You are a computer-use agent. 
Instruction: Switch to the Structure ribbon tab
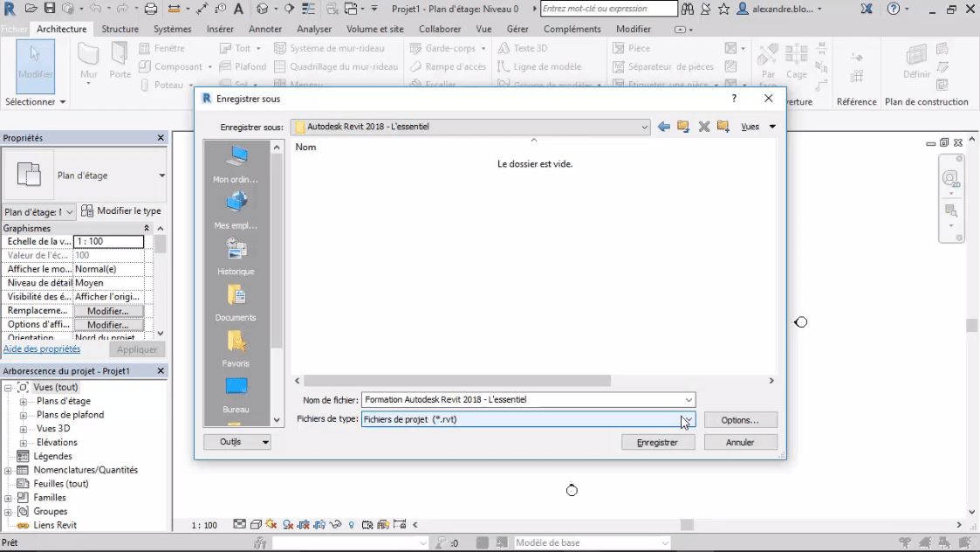120,29
